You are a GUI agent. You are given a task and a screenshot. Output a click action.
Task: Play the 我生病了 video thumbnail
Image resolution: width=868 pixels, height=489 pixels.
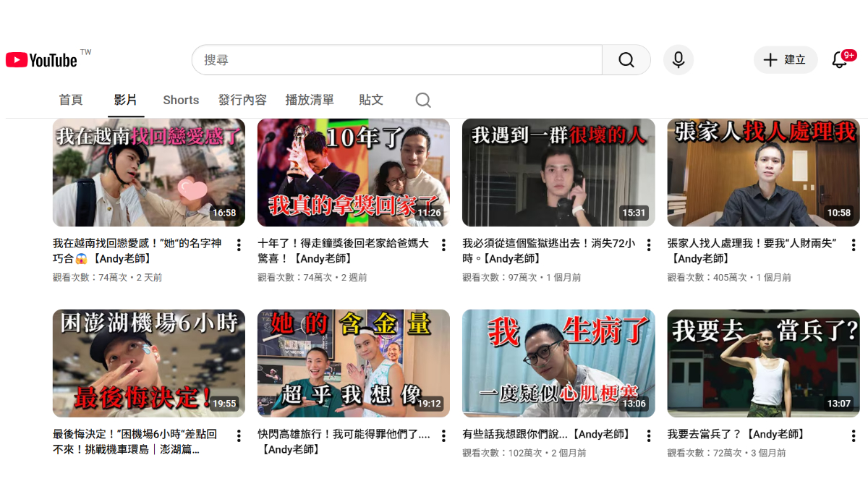[558, 363]
